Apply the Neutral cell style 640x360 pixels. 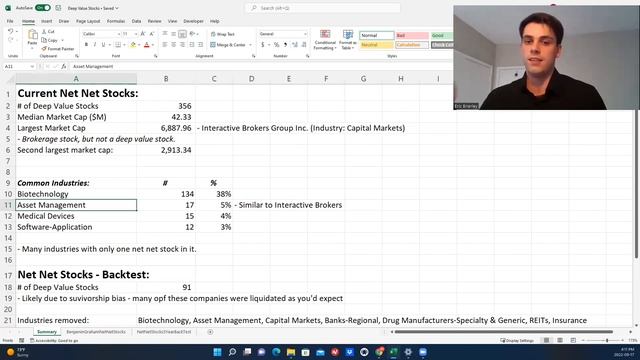377,45
